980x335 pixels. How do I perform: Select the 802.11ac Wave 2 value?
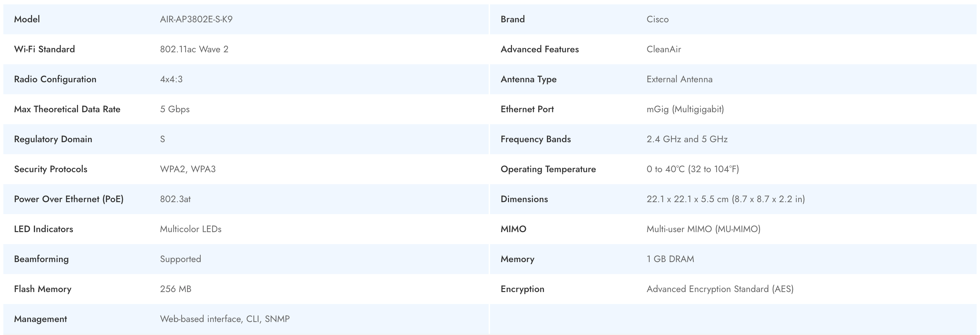(x=194, y=49)
